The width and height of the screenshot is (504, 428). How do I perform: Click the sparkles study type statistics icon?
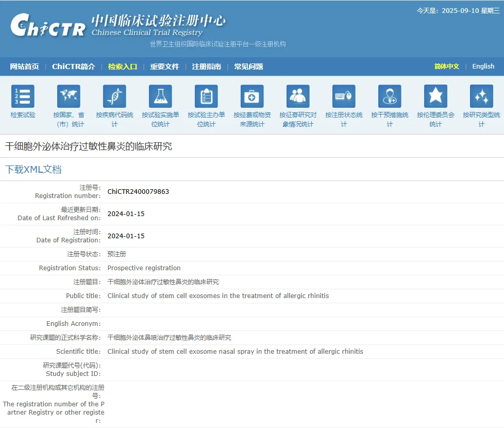click(x=481, y=96)
